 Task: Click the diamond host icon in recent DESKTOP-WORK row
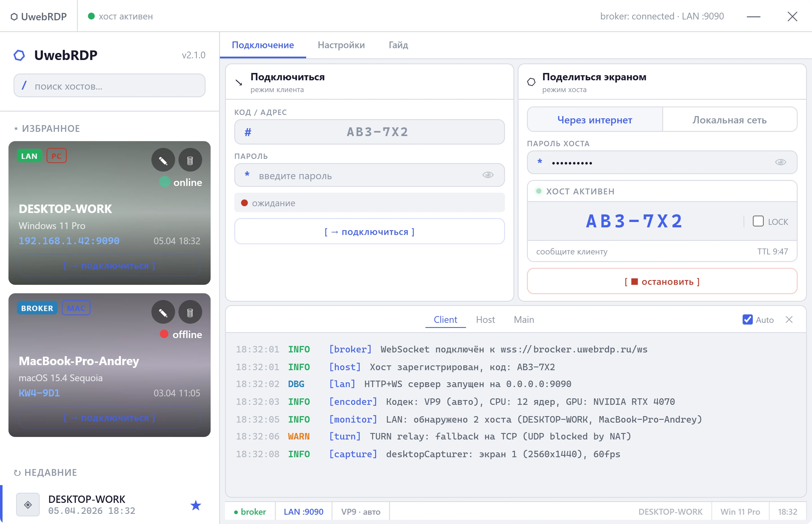click(x=28, y=505)
